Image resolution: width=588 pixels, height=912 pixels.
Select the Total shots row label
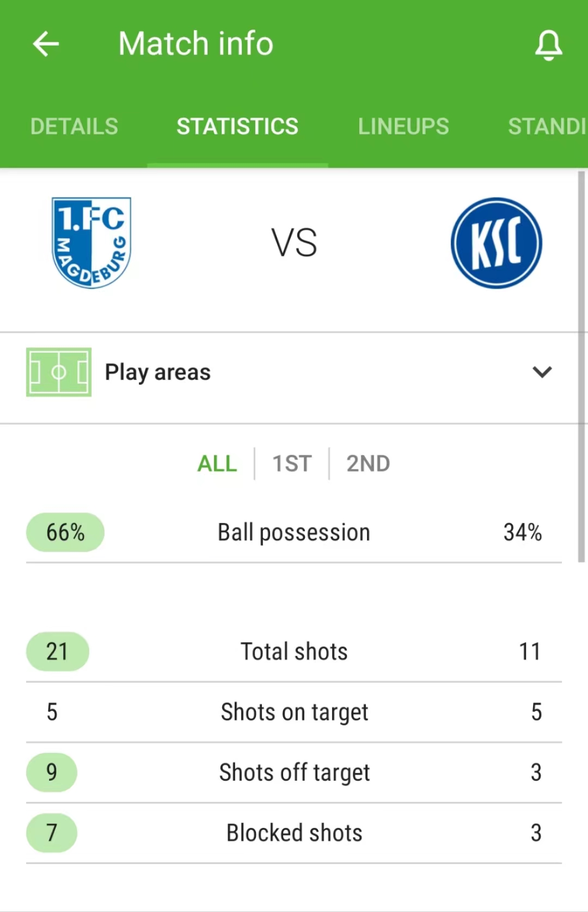pos(294,652)
